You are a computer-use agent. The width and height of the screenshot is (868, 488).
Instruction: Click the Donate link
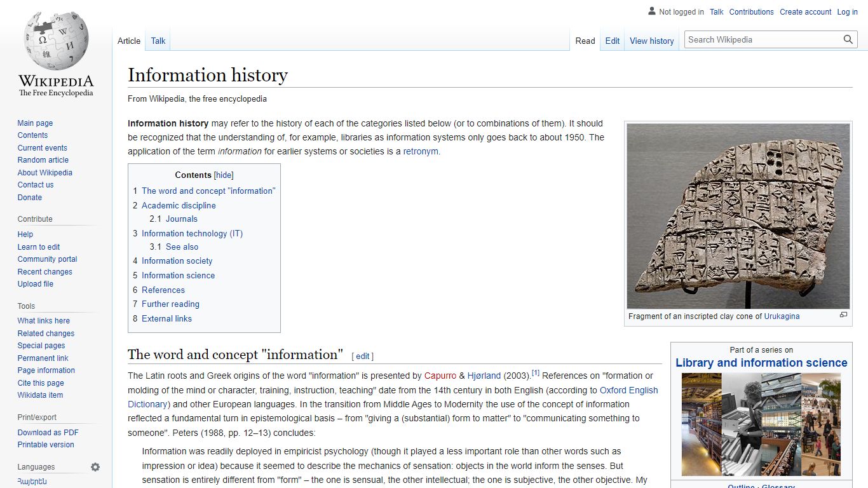[30, 198]
